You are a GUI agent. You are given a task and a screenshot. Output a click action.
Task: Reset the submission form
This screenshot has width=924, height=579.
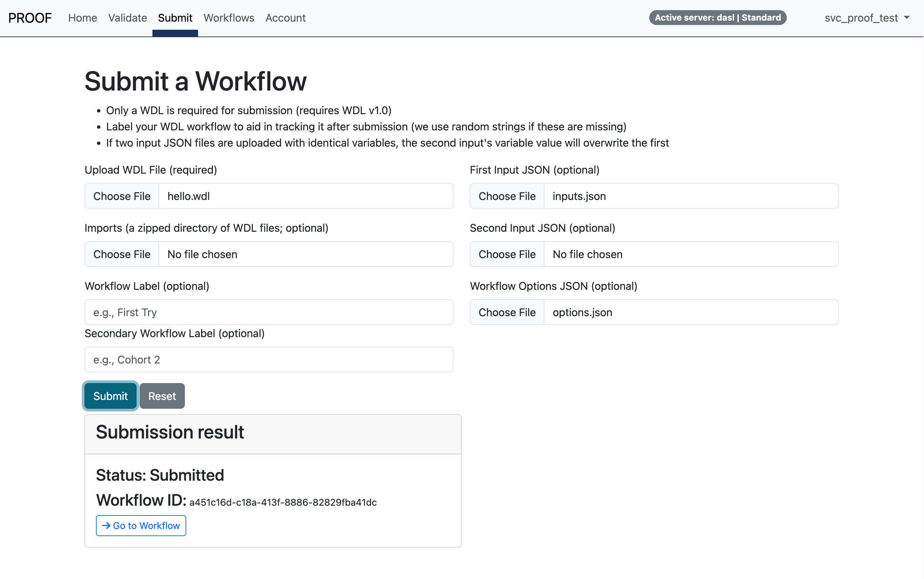click(162, 396)
